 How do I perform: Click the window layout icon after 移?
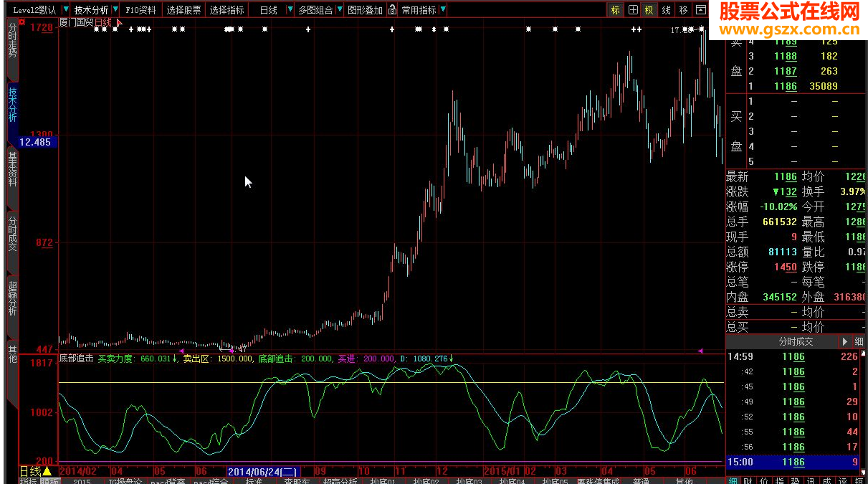pos(700,10)
